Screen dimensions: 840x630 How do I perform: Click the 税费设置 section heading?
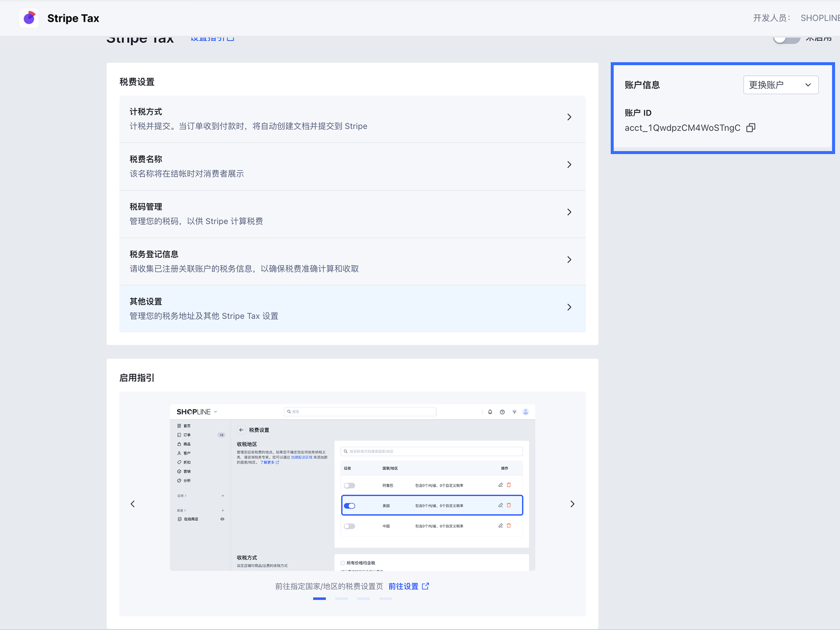click(x=137, y=82)
